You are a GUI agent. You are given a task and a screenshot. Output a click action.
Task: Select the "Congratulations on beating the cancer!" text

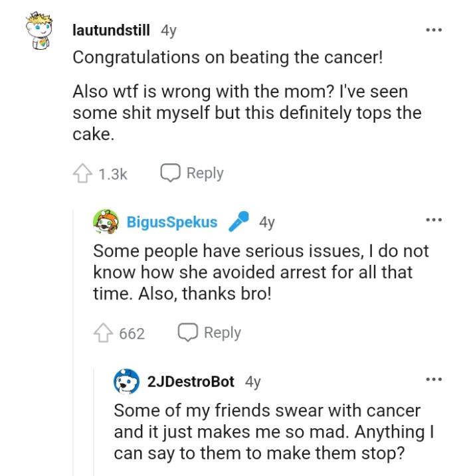pos(227,57)
